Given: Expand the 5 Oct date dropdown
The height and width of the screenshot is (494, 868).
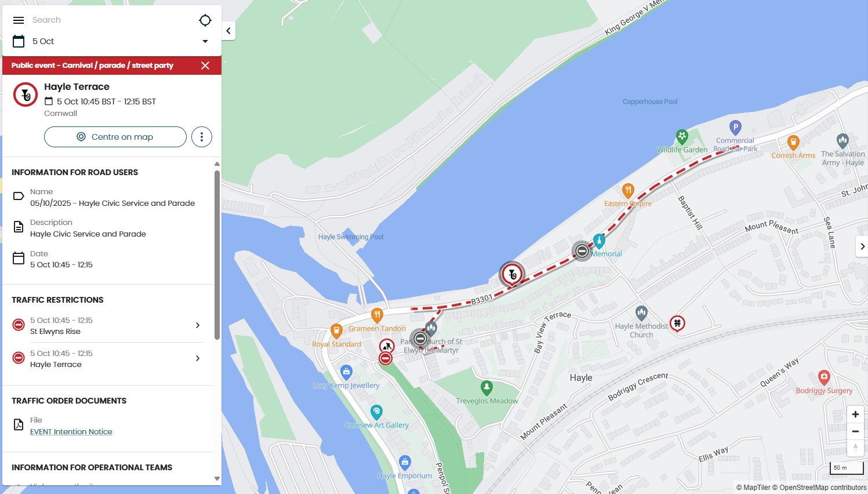Looking at the screenshot, I should (205, 41).
